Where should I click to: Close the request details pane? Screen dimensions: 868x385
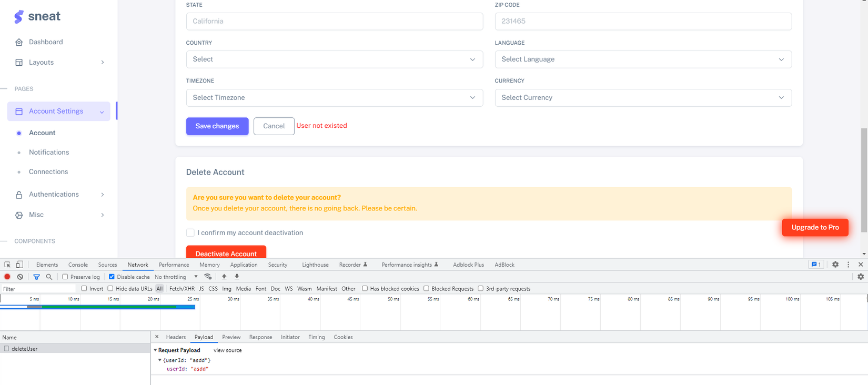[157, 337]
